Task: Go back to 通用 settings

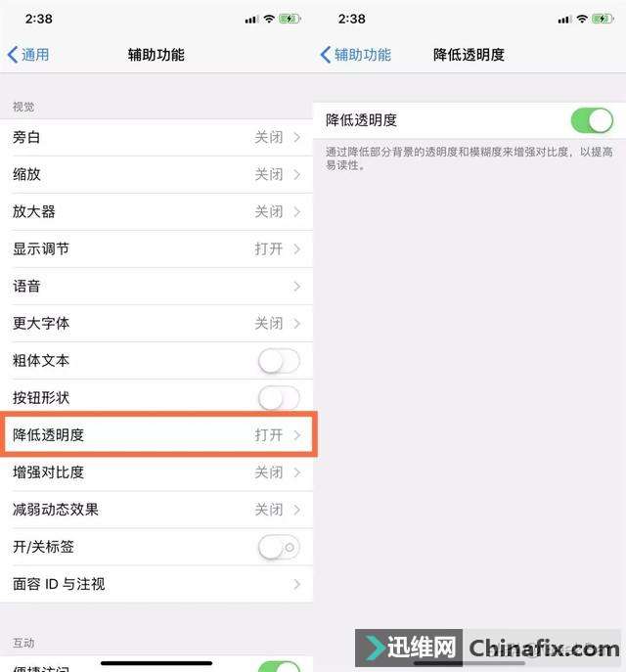Action: [x=28, y=55]
